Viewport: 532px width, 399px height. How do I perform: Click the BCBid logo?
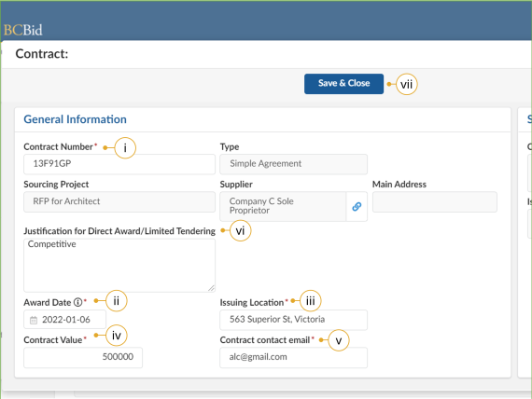pyautogui.click(x=23, y=30)
